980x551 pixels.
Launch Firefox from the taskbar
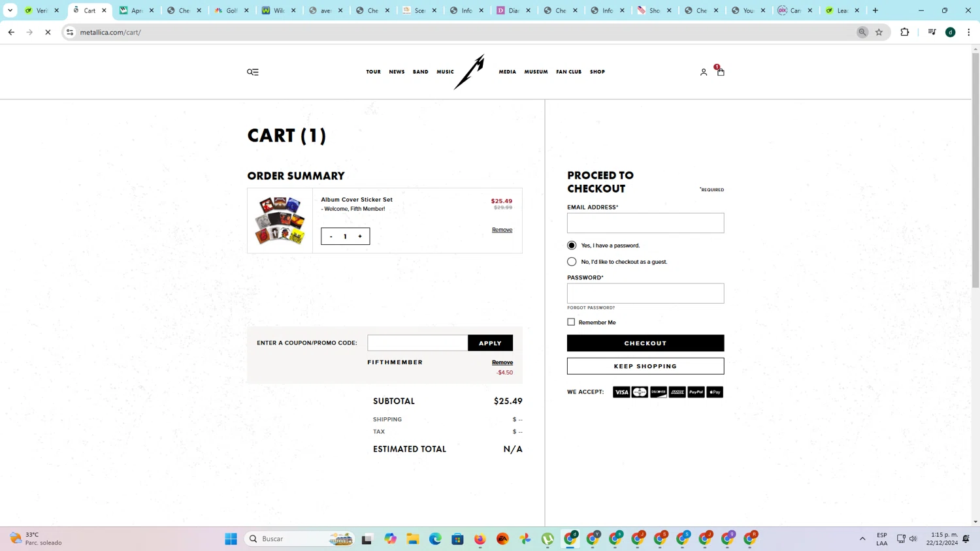coord(480,539)
